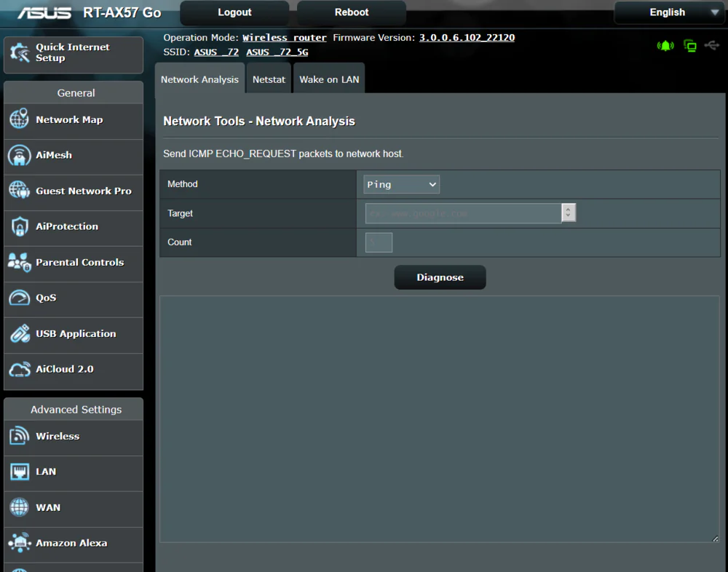The width and height of the screenshot is (728, 572).
Task: Click the WAN globe icon
Action: tap(20, 507)
